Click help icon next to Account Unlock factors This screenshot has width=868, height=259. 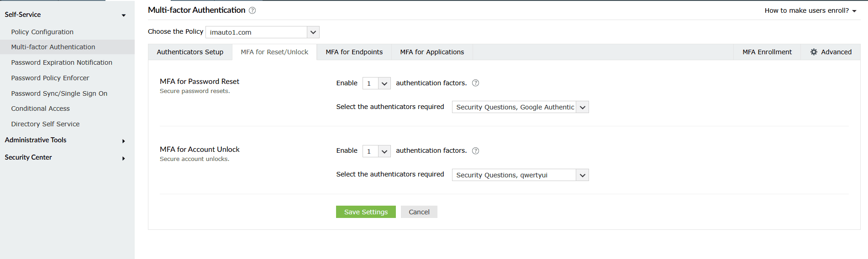[x=475, y=151]
